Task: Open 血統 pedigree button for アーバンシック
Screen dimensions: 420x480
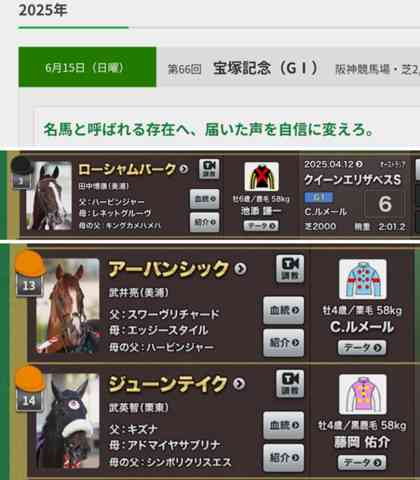Action: pyautogui.click(x=284, y=310)
